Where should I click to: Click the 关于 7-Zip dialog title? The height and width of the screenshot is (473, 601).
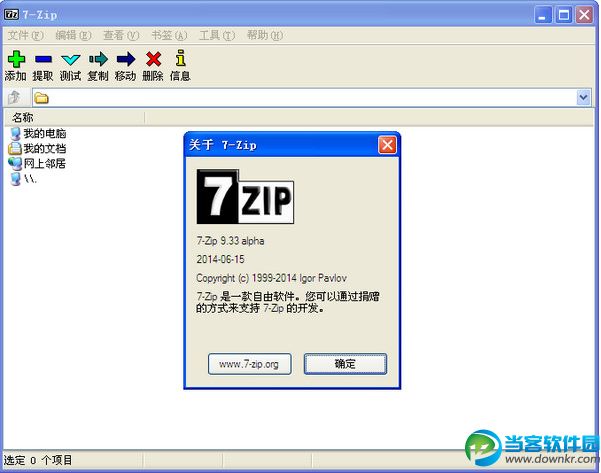pyautogui.click(x=223, y=145)
